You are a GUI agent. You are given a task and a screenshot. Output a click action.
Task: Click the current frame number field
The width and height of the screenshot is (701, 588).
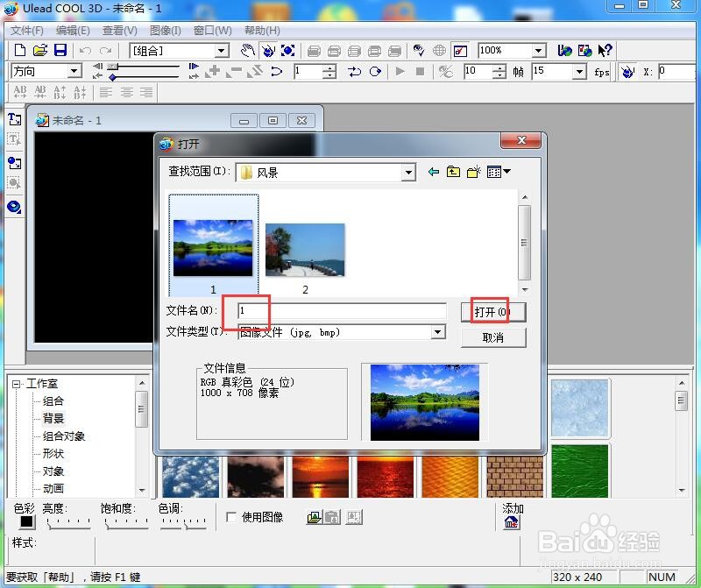(308, 71)
